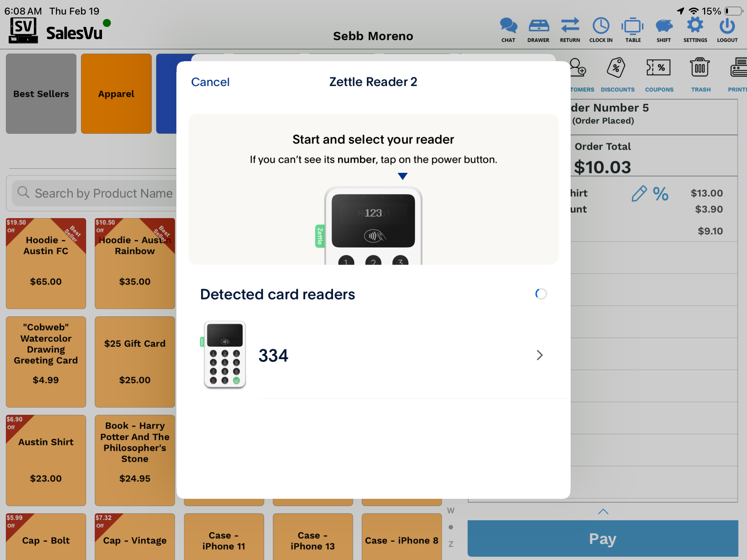Cancel the Zettle Reader 2 dialog
The height and width of the screenshot is (560, 747).
click(210, 82)
